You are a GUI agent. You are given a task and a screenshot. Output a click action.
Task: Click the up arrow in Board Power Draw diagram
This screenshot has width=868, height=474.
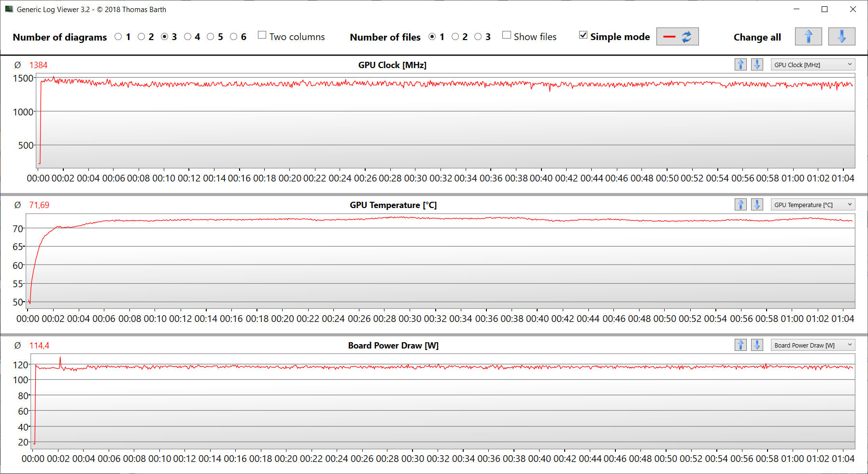pos(740,345)
